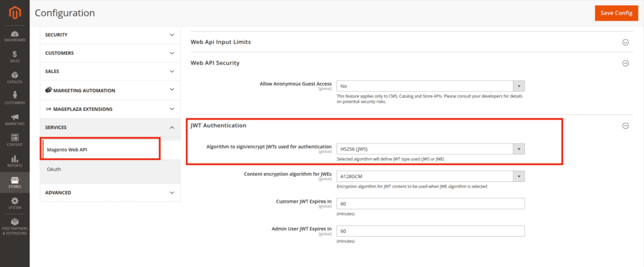The height and width of the screenshot is (267, 644).
Task: Expand Web Api Input Limits group
Action: point(626,42)
